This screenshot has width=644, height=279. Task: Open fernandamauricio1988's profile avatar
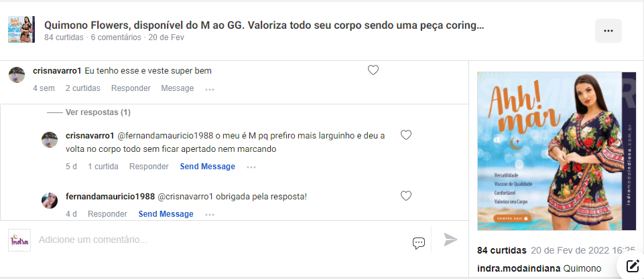pos(50,201)
